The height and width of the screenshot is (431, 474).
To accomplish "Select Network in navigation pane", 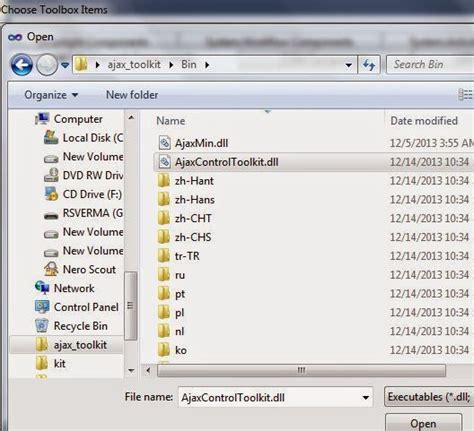I will pos(74,288).
